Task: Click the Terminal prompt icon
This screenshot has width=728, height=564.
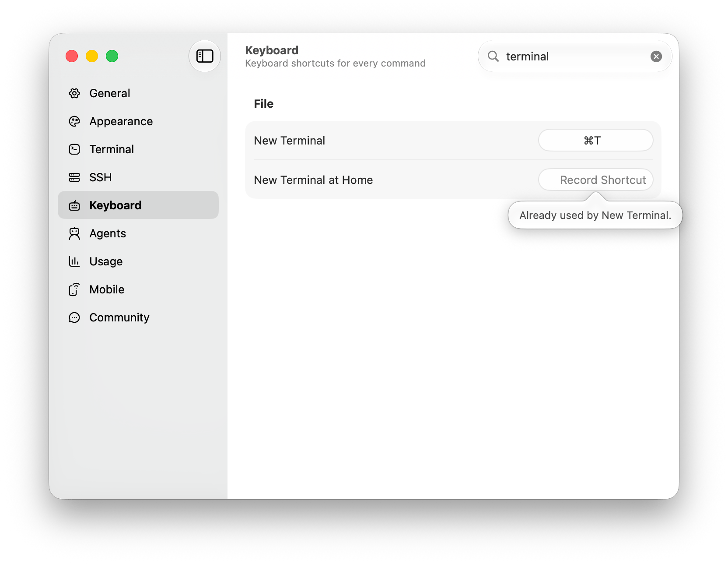Action: [x=74, y=149]
